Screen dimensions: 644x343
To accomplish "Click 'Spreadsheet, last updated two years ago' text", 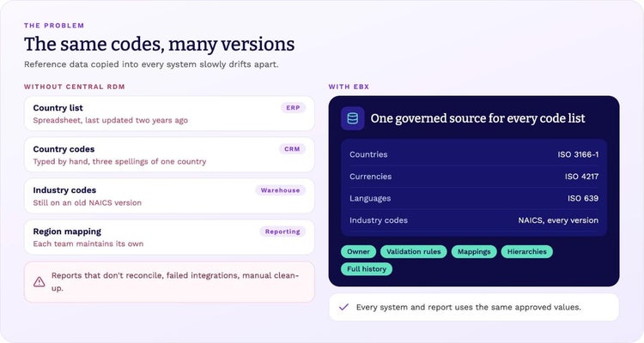I will coord(111,120).
